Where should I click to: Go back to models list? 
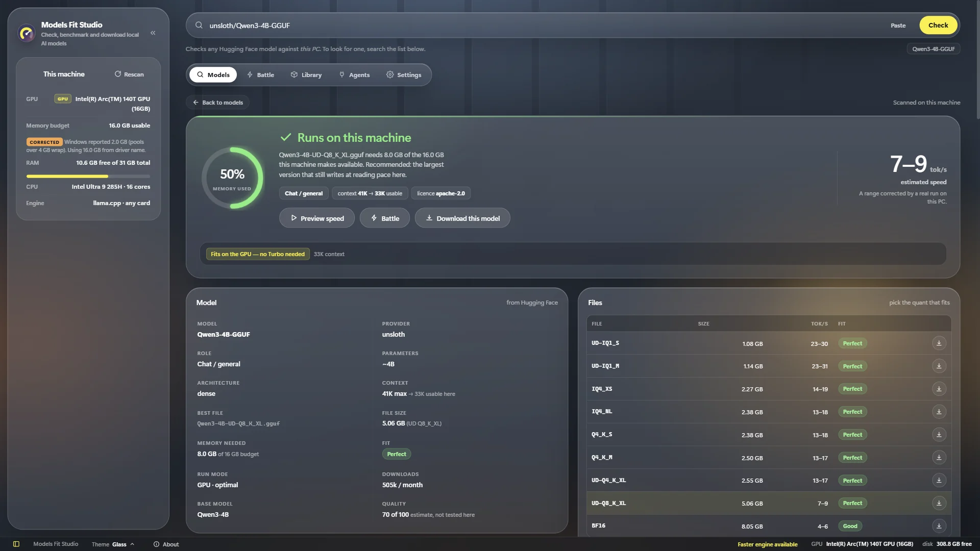point(217,103)
